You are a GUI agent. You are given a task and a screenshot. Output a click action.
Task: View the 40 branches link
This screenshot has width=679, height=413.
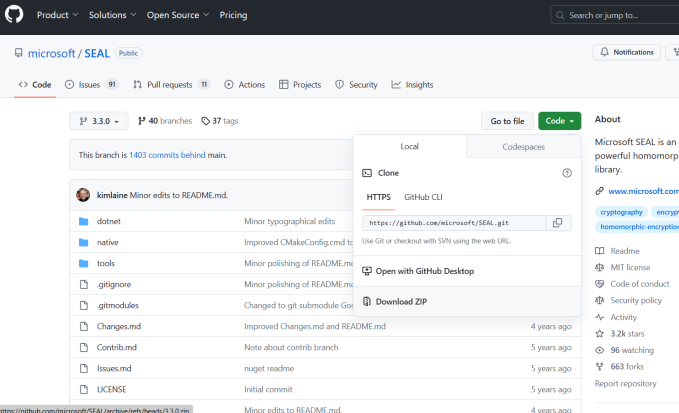coord(165,121)
